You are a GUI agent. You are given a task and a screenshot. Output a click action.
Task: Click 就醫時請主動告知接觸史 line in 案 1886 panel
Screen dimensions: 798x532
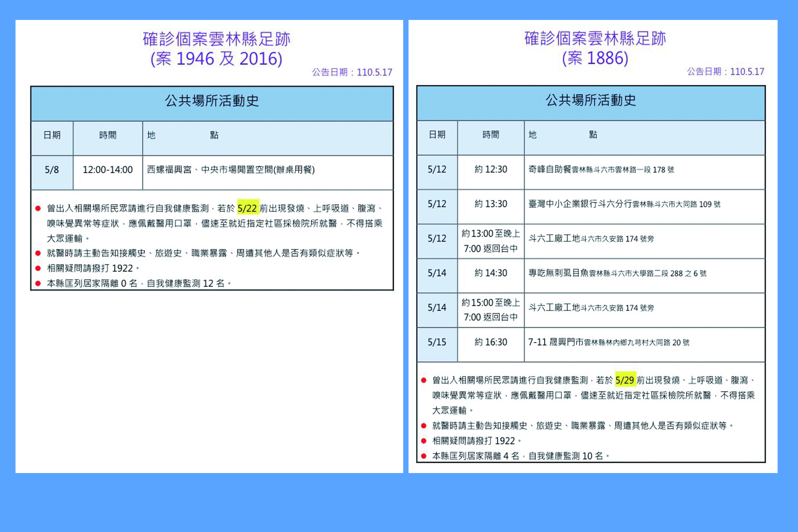pos(583,425)
